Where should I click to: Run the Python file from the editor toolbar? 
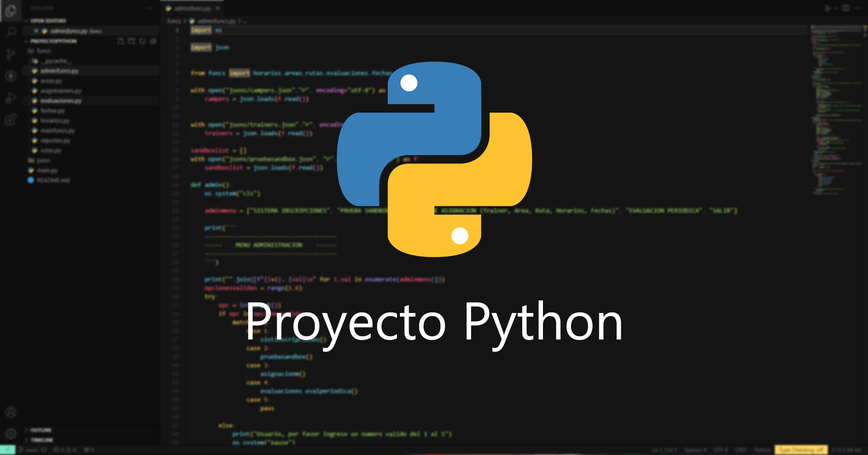[x=827, y=8]
